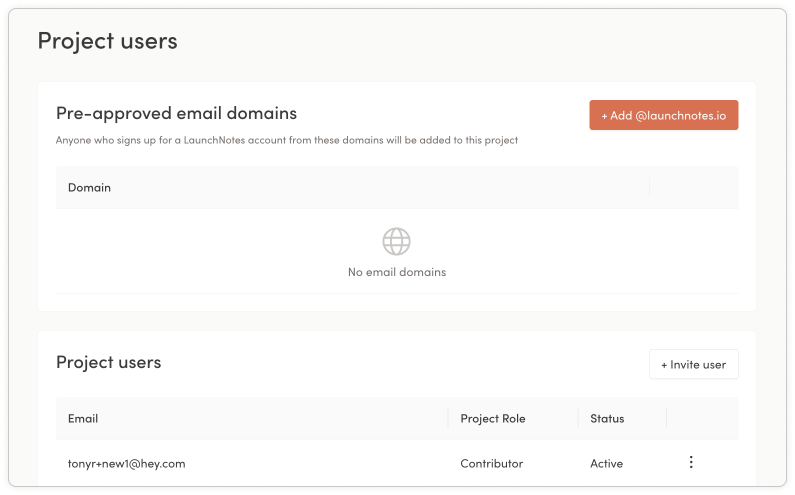The width and height of the screenshot is (795, 495).
Task: Click the No email domains placeholder text
Action: [x=397, y=272]
